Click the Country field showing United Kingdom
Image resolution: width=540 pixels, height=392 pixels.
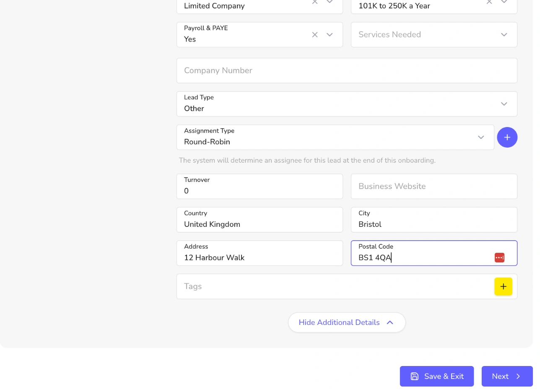pos(260,220)
